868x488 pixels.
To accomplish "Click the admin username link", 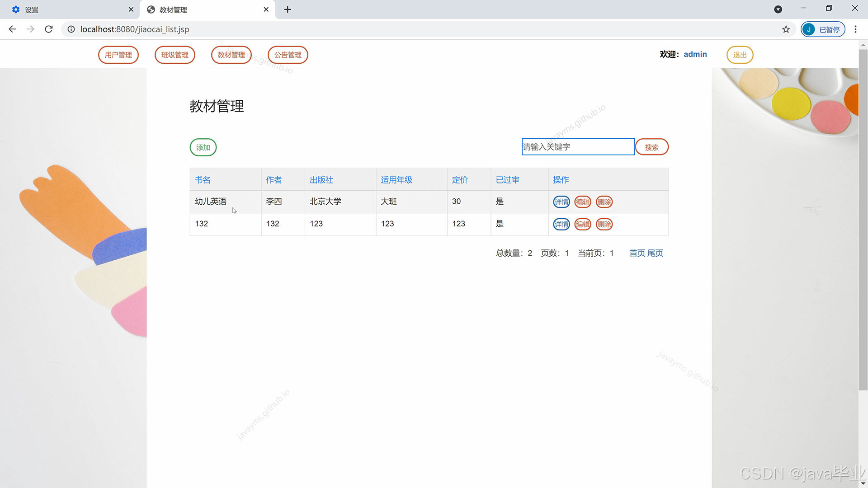I will pyautogui.click(x=695, y=54).
